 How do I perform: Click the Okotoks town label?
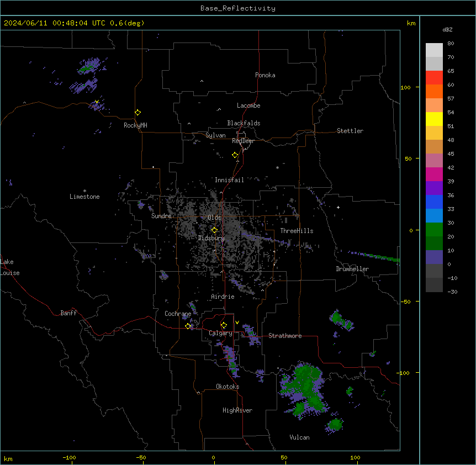pyautogui.click(x=228, y=387)
